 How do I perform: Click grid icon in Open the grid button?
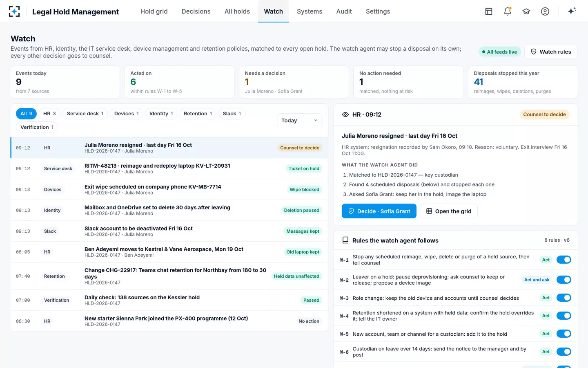pos(429,211)
